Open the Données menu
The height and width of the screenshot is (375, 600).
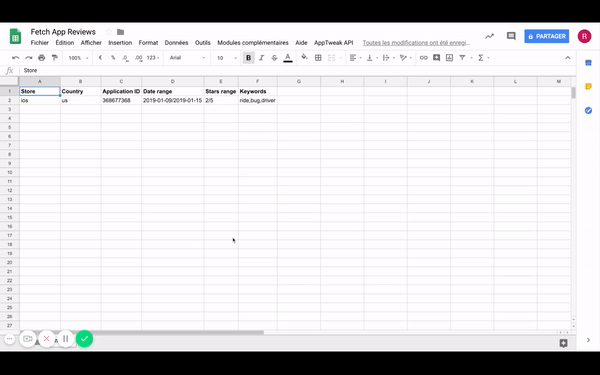click(x=176, y=43)
